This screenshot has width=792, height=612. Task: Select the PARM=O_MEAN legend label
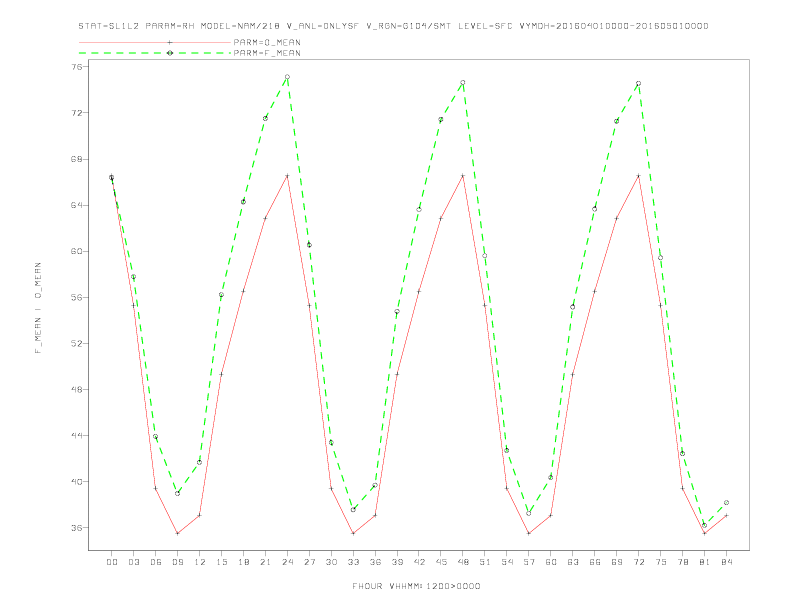coord(267,42)
